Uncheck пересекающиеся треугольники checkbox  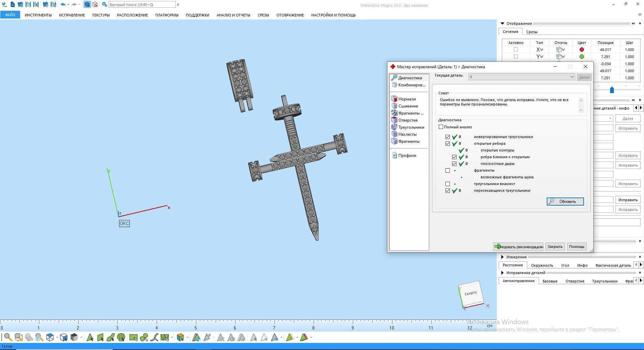447,190
